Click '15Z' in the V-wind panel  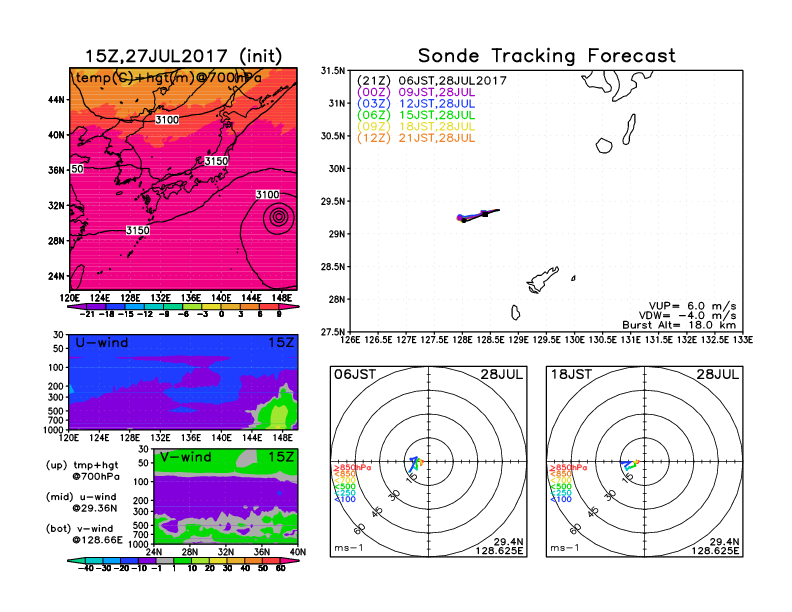pyautogui.click(x=280, y=457)
